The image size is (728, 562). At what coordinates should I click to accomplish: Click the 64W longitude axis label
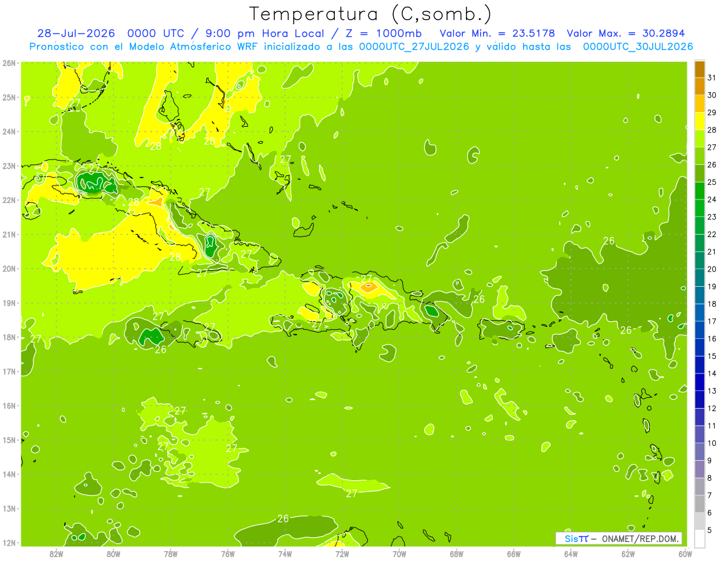point(571,554)
